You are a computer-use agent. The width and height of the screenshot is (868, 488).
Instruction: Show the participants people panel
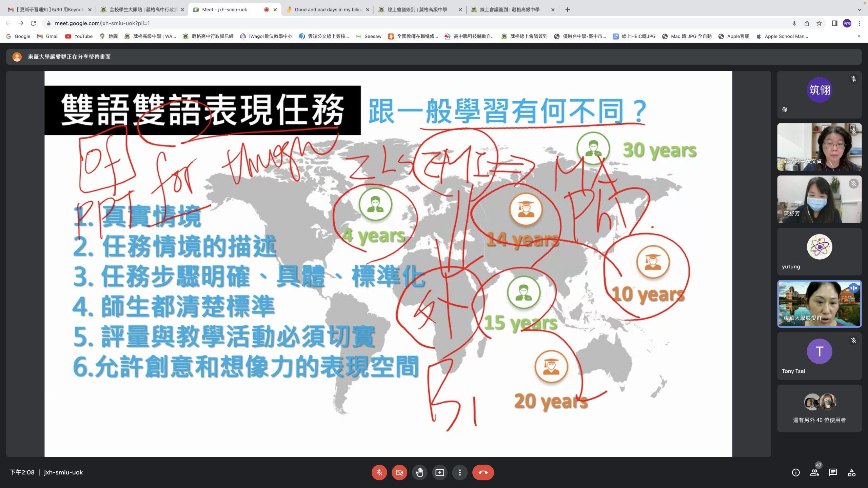814,472
